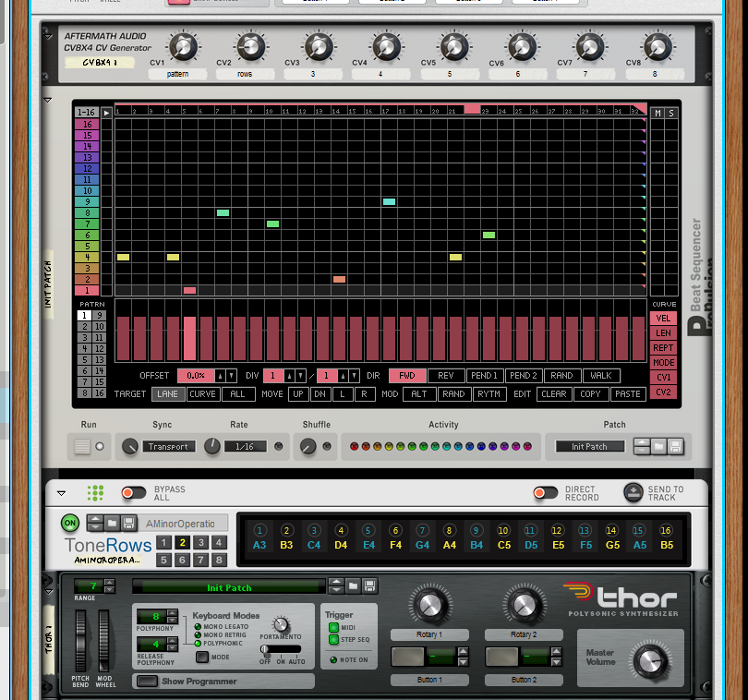Toggle the Bypass All switch
The image size is (748, 700).
[134, 493]
